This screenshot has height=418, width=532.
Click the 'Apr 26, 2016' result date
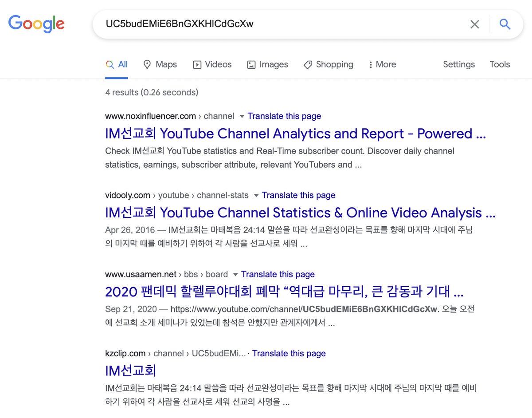(130, 230)
